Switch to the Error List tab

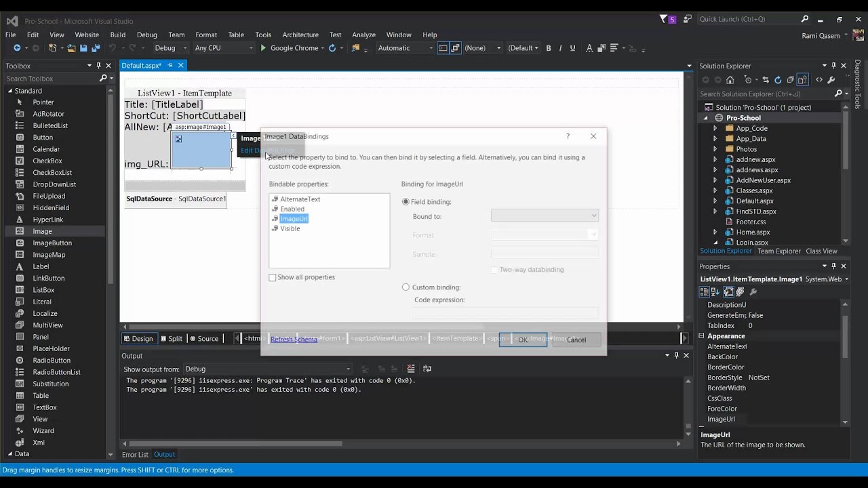(135, 455)
